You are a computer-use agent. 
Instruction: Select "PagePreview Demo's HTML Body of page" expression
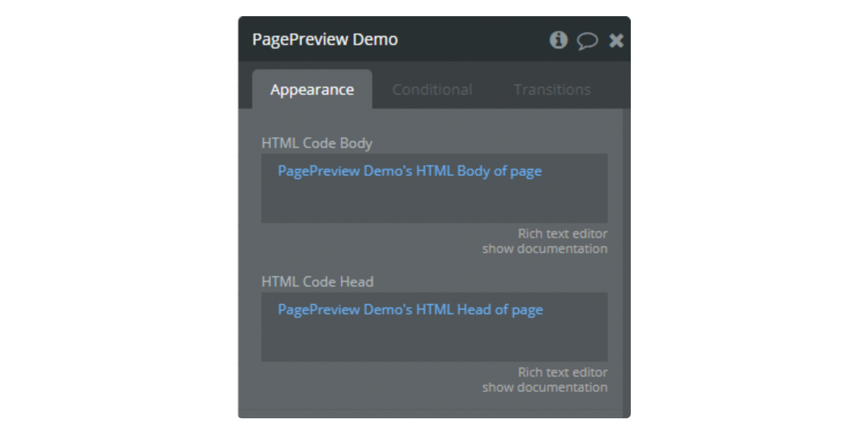[410, 172]
